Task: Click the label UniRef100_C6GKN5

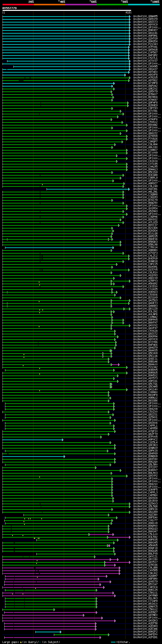Action: point(145,66)
